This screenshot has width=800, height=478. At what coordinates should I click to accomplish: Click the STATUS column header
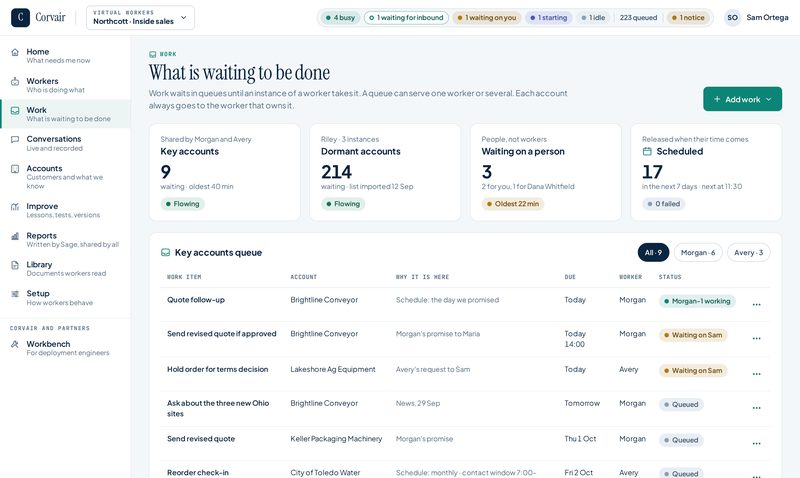point(670,277)
